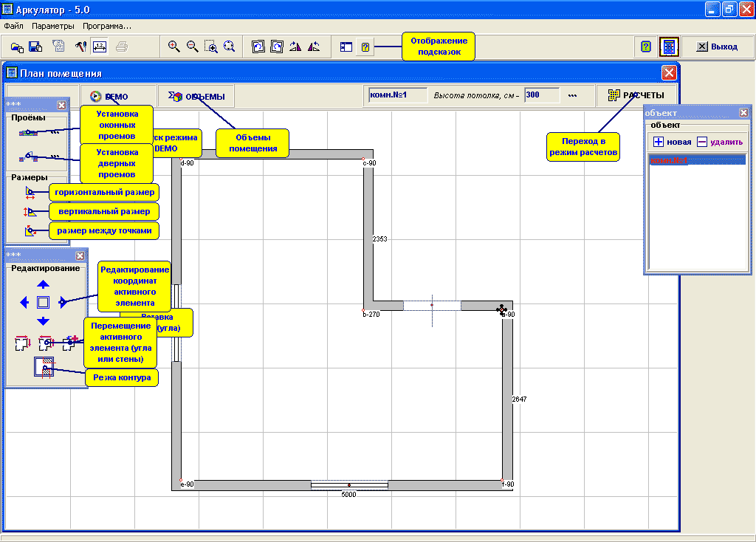Screen dimensions: 756x542
Task: Add a new object with новая
Action: pyautogui.click(x=672, y=142)
